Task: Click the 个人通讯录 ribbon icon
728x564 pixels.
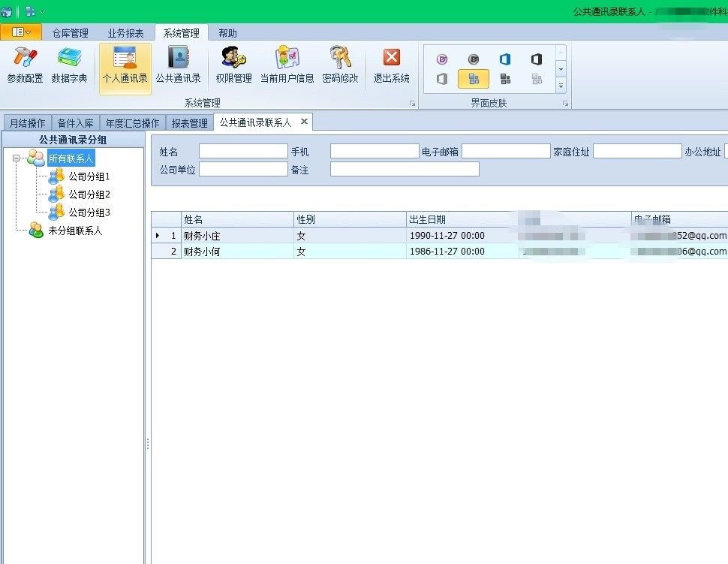Action: click(125, 66)
